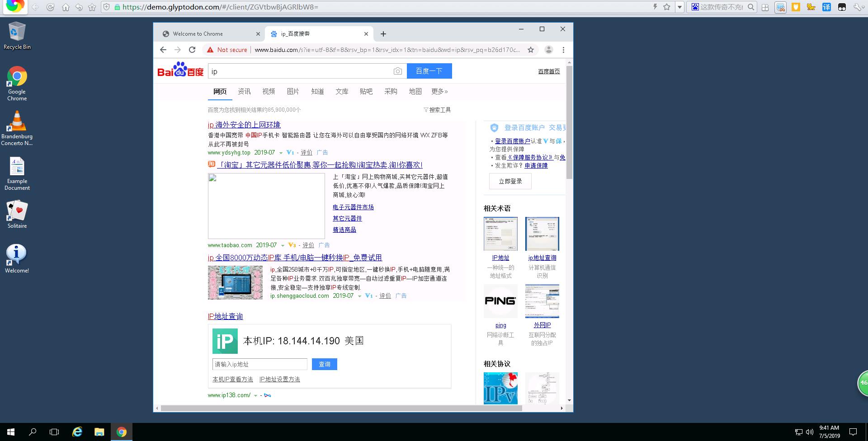868x441 pixels.
Task: Open Windows Start menu
Action: [x=11, y=432]
